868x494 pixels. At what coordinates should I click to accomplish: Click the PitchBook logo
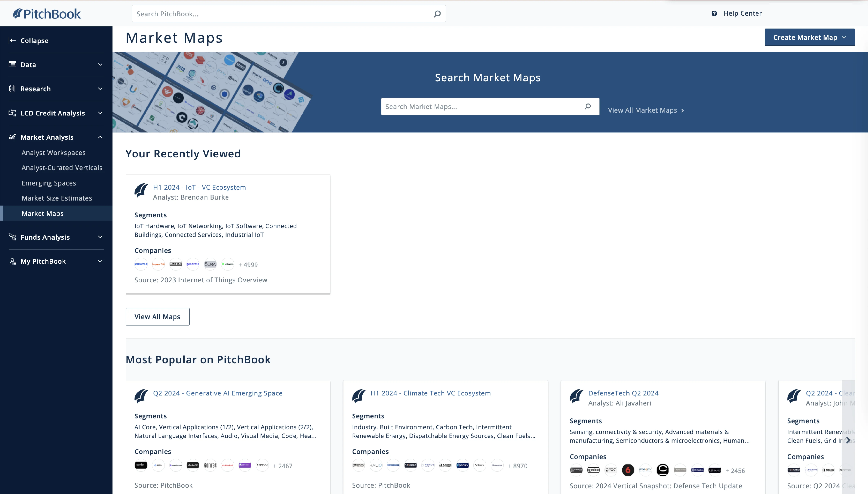tap(47, 13)
